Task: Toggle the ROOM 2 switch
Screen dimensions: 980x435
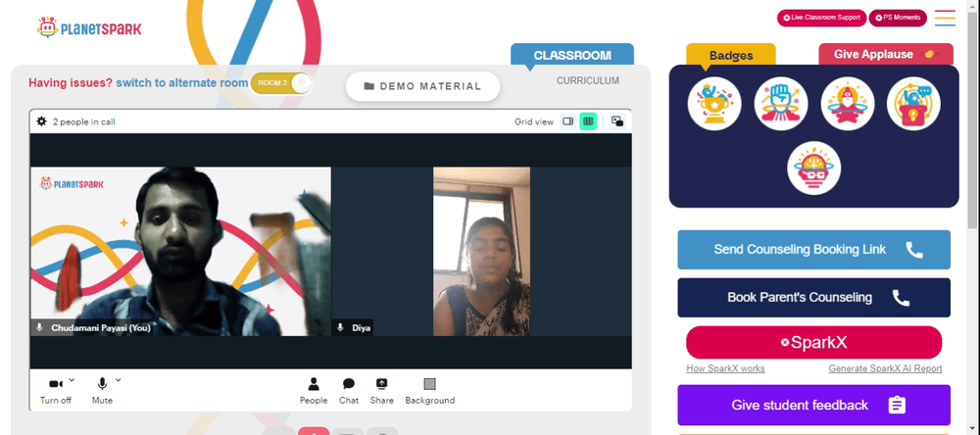Action: [x=281, y=83]
